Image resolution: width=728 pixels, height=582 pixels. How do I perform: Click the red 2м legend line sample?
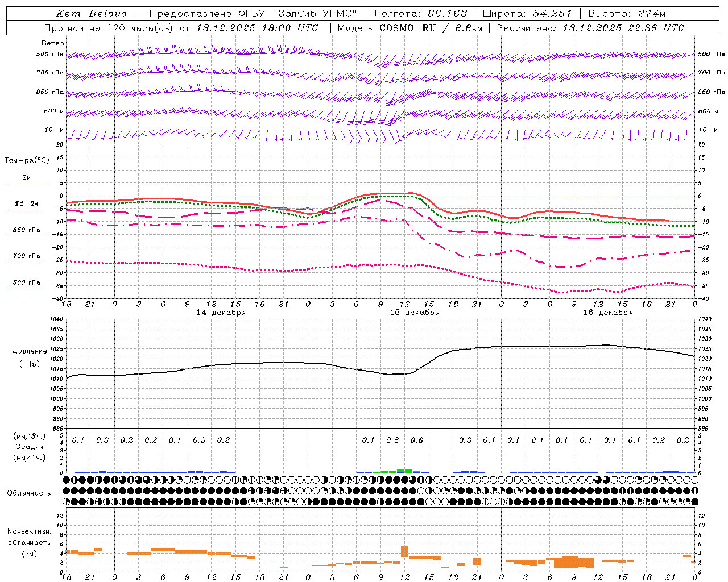26,184
